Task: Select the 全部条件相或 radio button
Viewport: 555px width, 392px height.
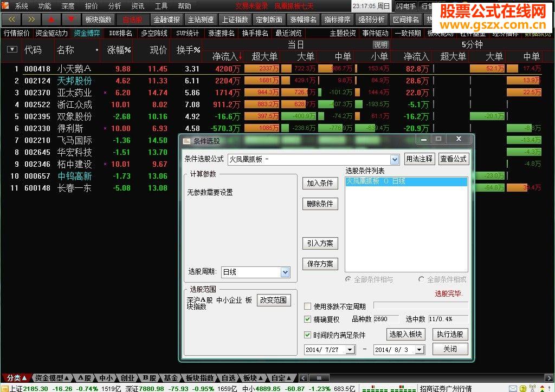Action: pos(421,279)
